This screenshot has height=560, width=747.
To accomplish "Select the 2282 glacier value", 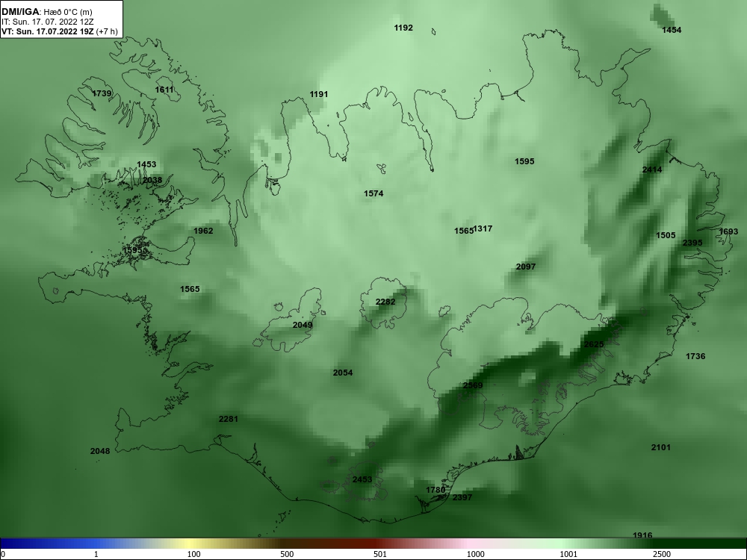I will (x=385, y=302).
